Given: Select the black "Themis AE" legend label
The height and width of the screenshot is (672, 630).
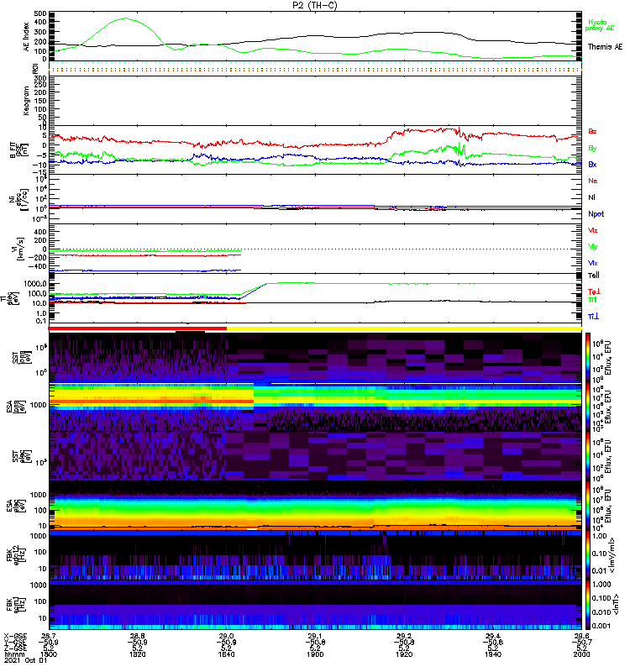Looking at the screenshot, I should [605, 47].
